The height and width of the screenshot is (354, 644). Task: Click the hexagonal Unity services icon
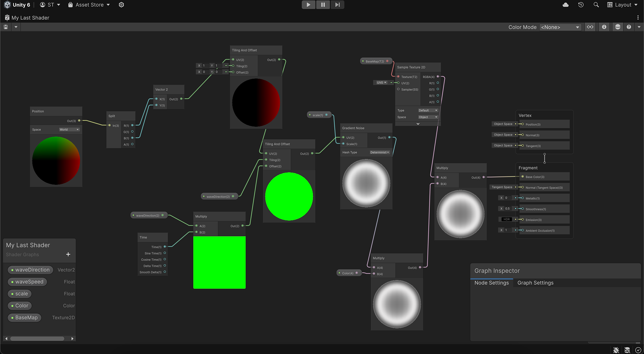click(121, 5)
